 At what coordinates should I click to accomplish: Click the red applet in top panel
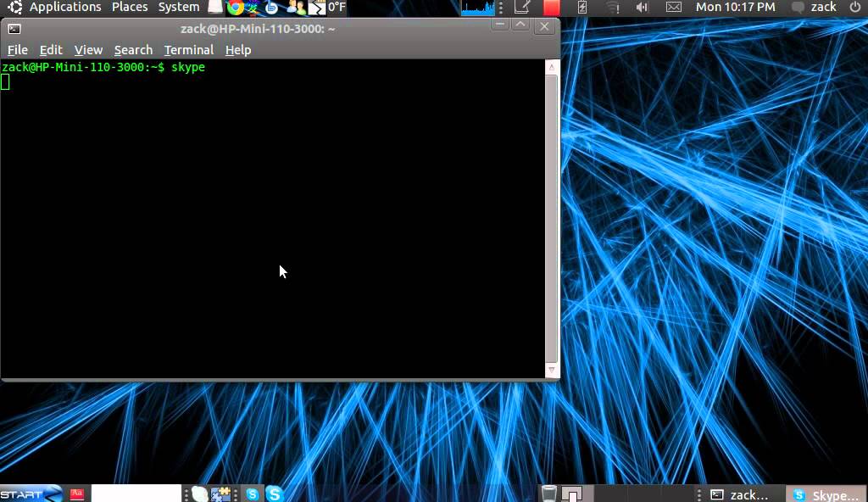(551, 7)
